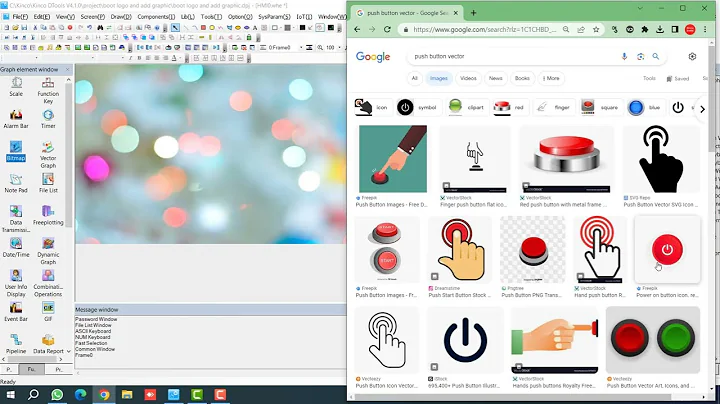The width and height of the screenshot is (720, 404).
Task: Click the Tools link in Google Images
Action: (649, 79)
